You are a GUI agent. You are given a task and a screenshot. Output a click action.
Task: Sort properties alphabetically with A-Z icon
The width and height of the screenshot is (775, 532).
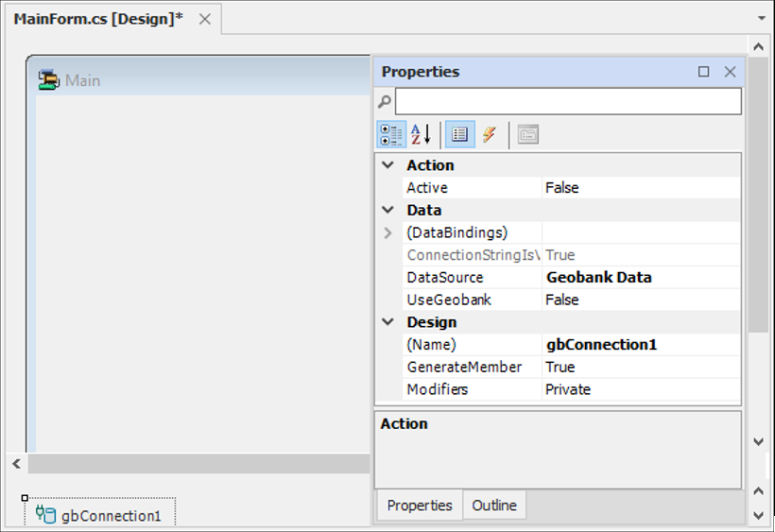click(421, 135)
